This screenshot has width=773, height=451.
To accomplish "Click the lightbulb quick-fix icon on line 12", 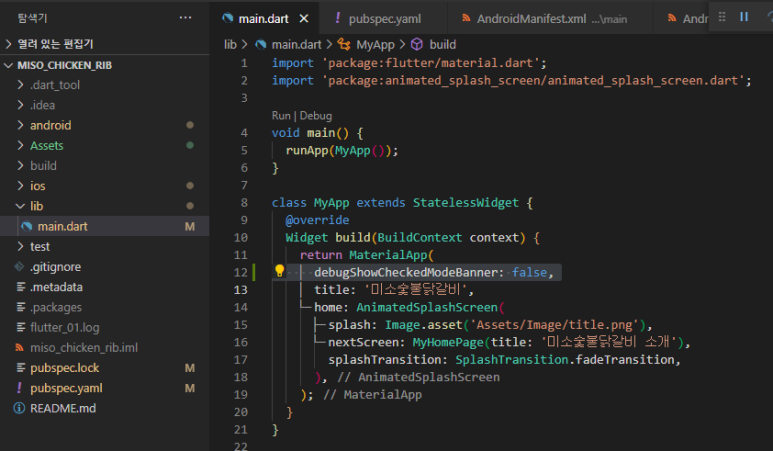I will coord(280,271).
